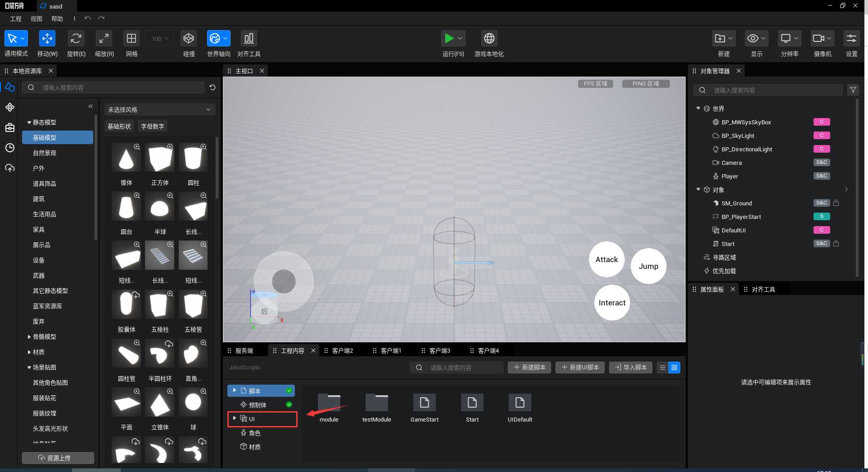Click the 分辨率 monitor icon
This screenshot has height=472, width=868.
[x=786, y=39]
